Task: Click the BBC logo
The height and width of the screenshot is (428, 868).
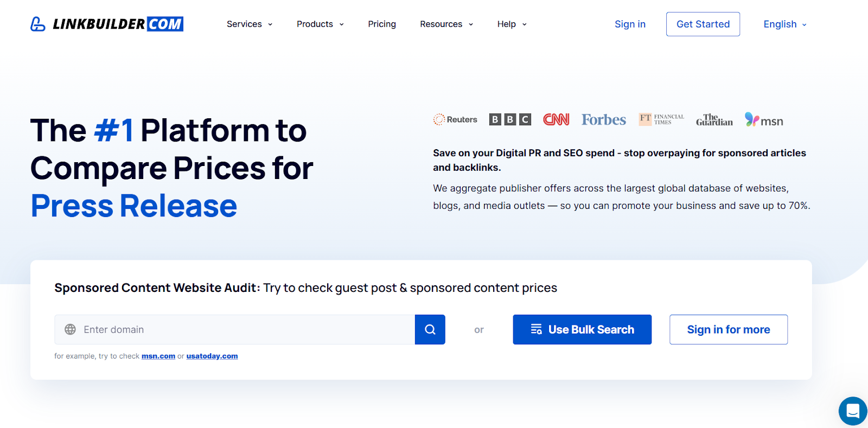Action: pyautogui.click(x=510, y=119)
